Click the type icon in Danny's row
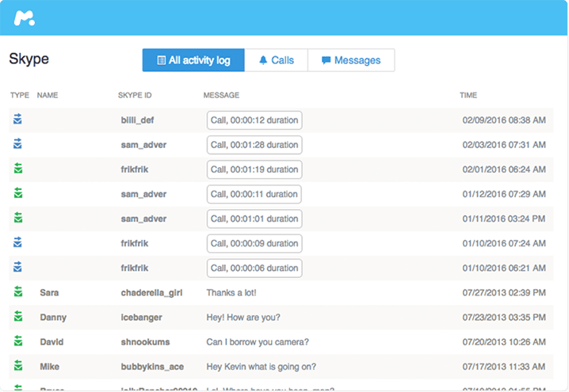 (x=17, y=316)
